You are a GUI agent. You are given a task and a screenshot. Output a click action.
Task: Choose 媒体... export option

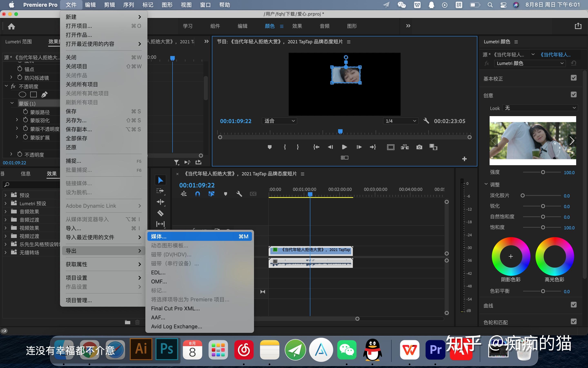coord(199,236)
